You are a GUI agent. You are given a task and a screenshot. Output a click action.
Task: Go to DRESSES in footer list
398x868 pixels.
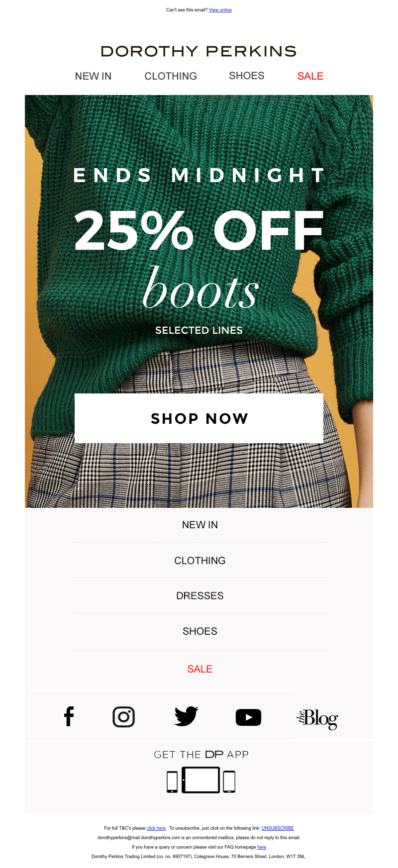click(200, 596)
